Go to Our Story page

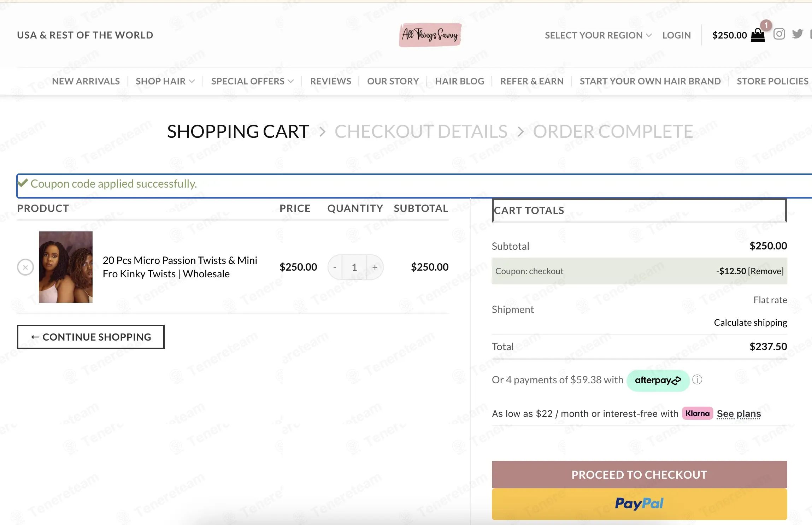(393, 81)
